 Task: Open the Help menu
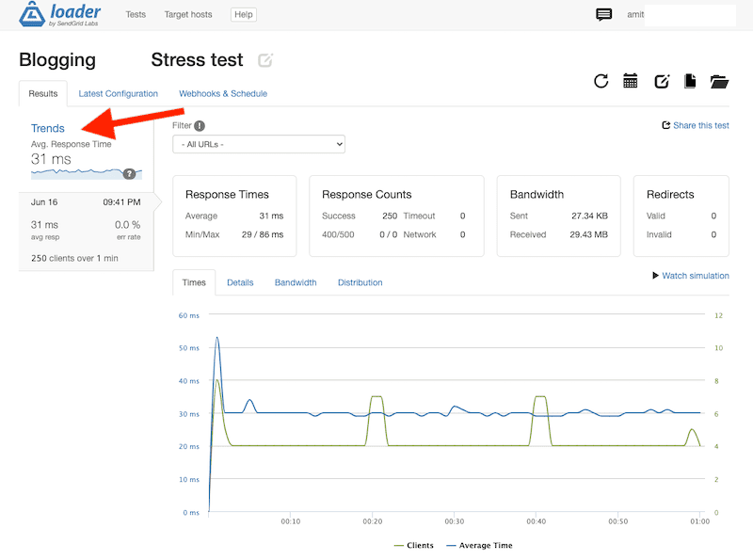(x=243, y=14)
